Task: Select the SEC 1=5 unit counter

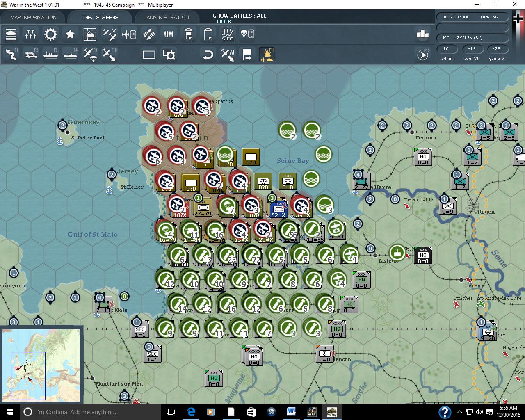Action: pyautogui.click(x=153, y=353)
